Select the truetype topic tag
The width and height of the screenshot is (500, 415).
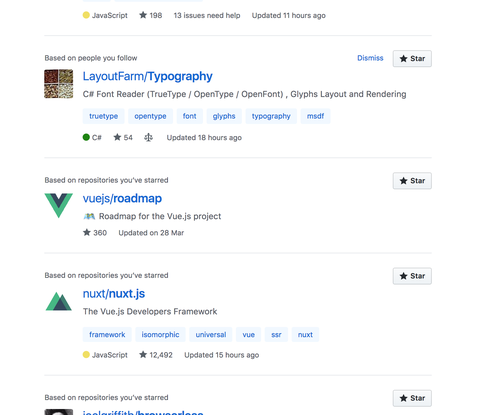tap(103, 116)
